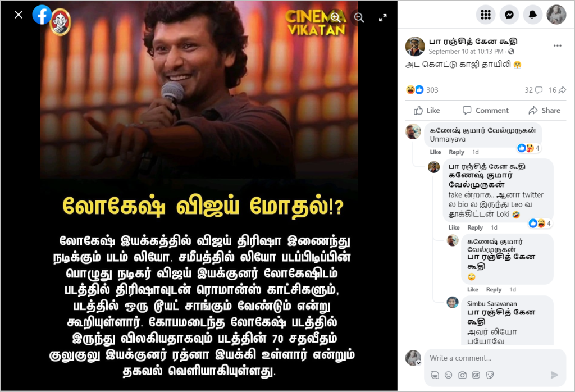Share this post
The width and height of the screenshot is (575, 392).
[x=544, y=111]
